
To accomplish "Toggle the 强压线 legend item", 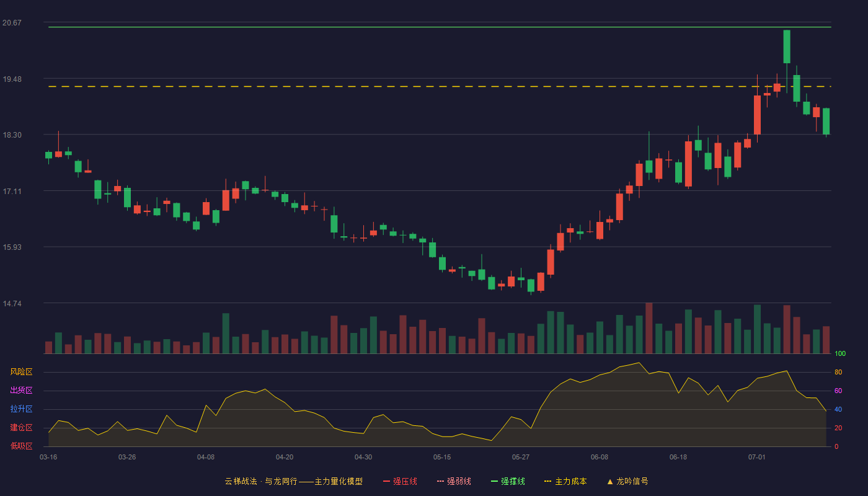I will (x=400, y=481).
